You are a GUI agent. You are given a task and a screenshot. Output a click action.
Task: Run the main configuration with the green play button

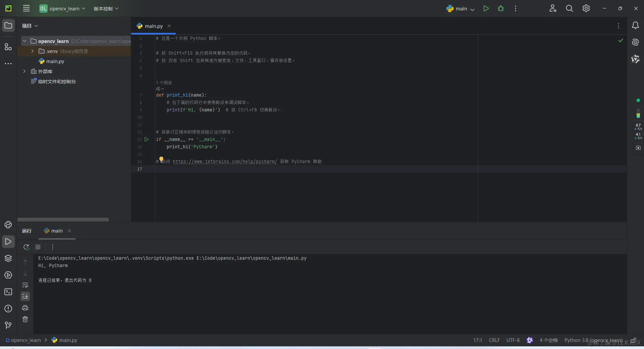point(486,8)
